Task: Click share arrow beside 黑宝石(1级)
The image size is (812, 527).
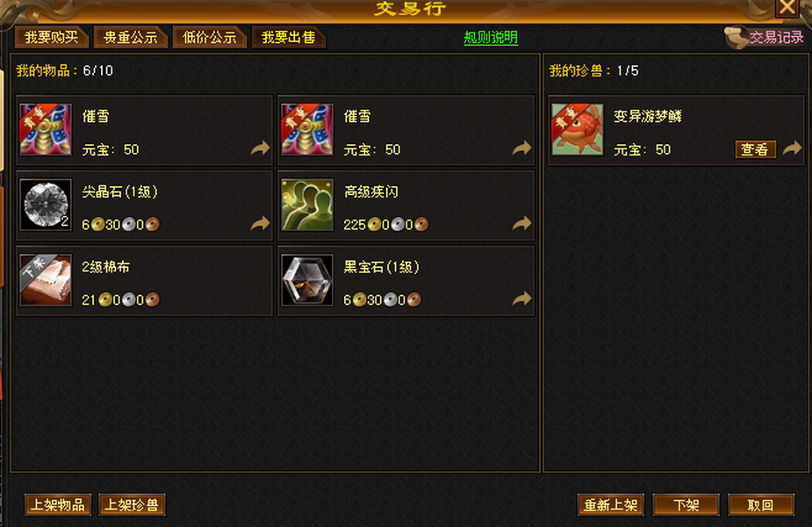Action: tap(522, 299)
